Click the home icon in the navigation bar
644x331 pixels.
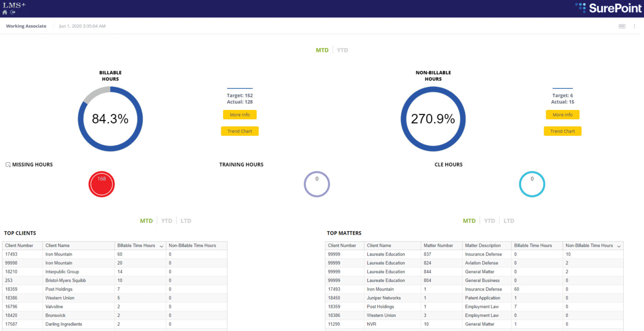(4, 13)
